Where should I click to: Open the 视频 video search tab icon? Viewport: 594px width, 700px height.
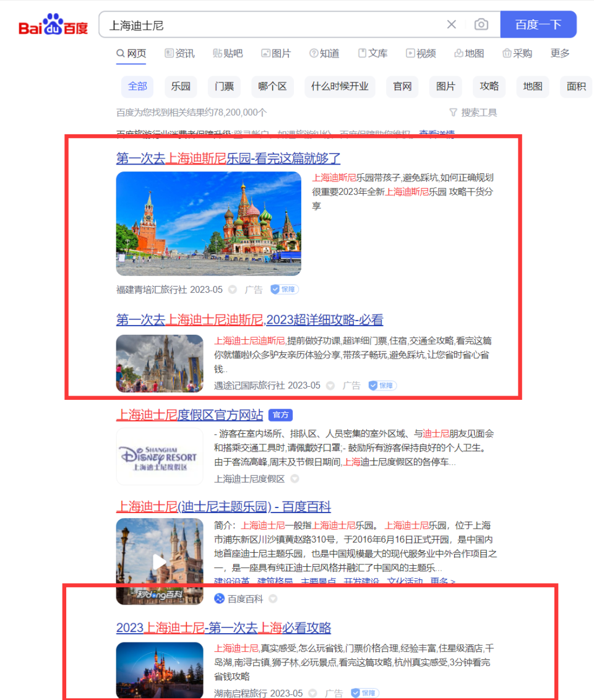410,53
